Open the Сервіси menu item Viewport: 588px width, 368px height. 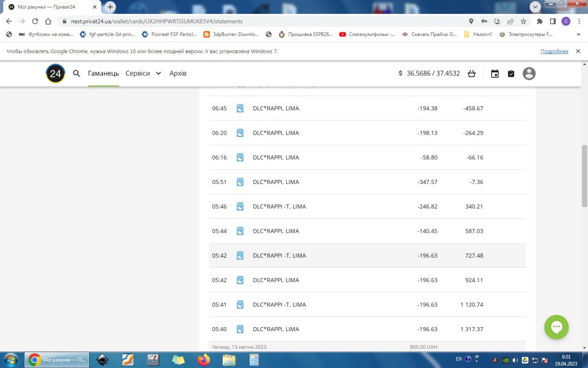tap(138, 74)
